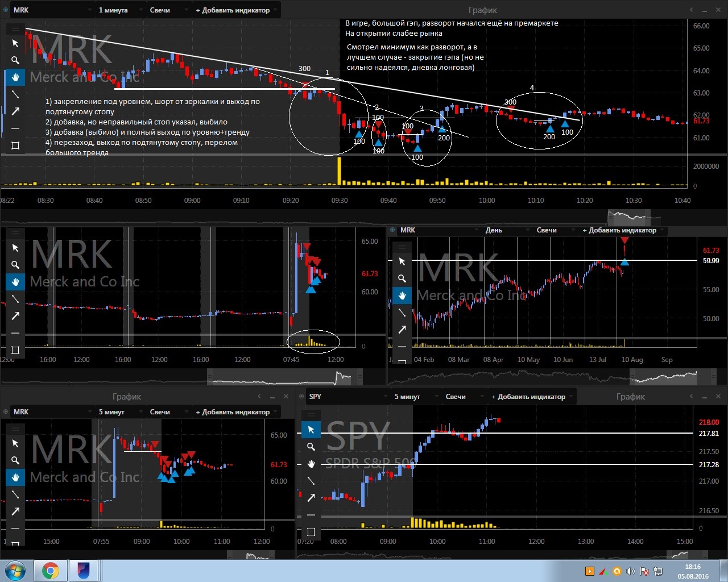Open the toolbar hamburger menu in the daily MRK chart

click(x=402, y=247)
